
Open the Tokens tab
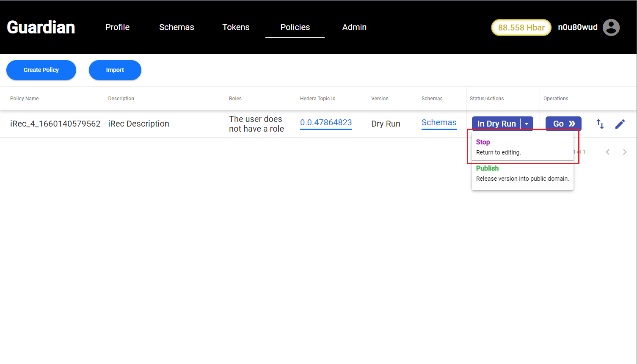[236, 27]
